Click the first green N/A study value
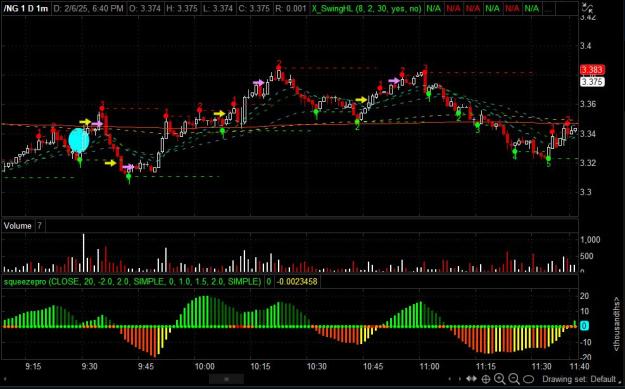Screen dimensions: 625x389 (434, 8)
